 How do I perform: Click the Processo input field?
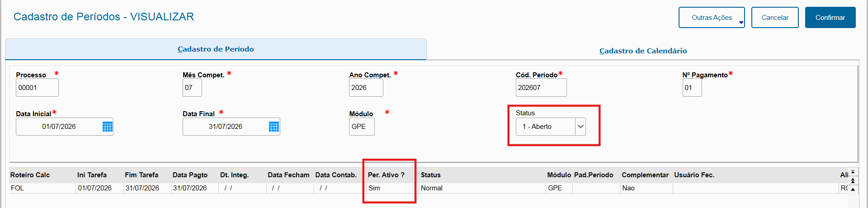point(37,88)
